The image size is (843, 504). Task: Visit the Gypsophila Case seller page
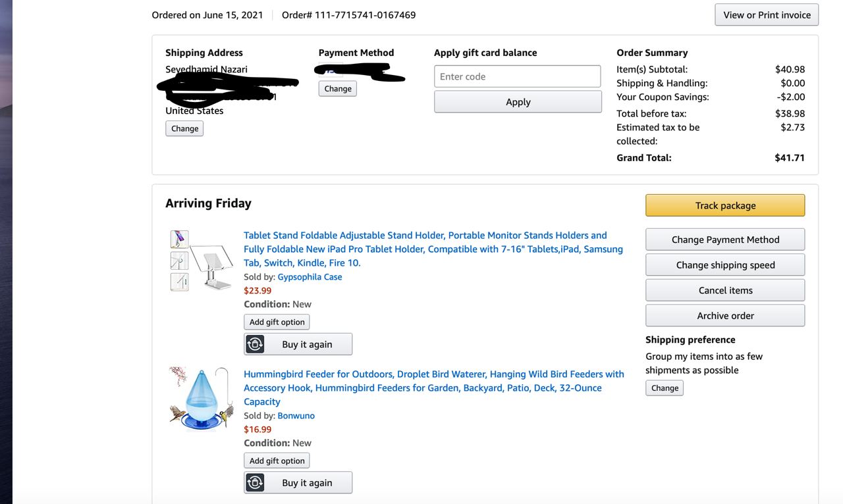point(310,277)
